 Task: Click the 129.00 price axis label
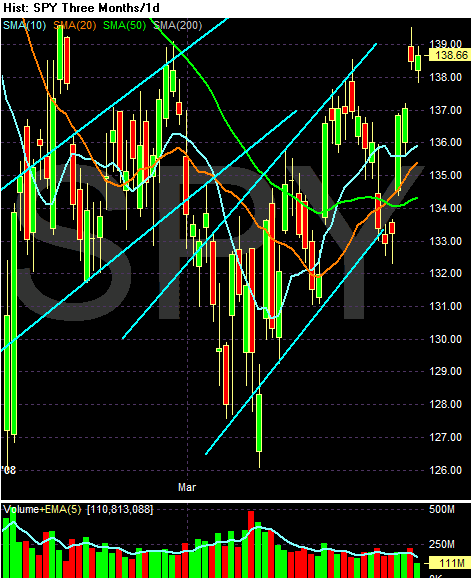coord(446,371)
